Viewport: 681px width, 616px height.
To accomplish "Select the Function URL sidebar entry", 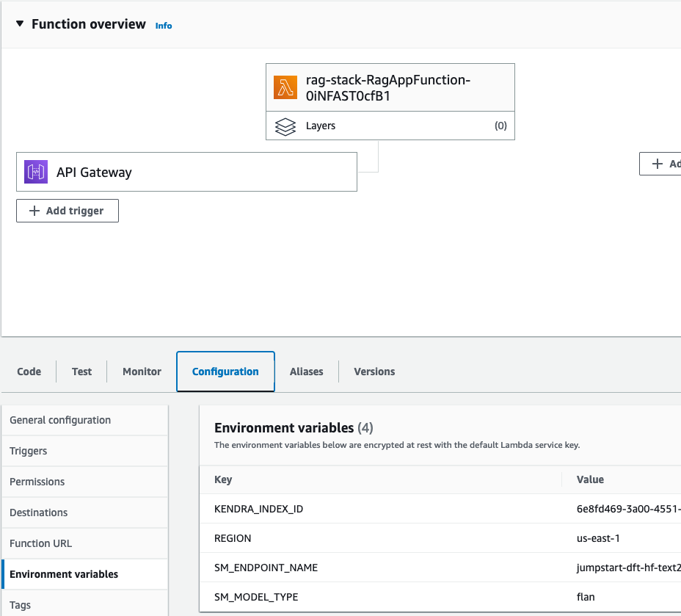I will pyautogui.click(x=42, y=543).
